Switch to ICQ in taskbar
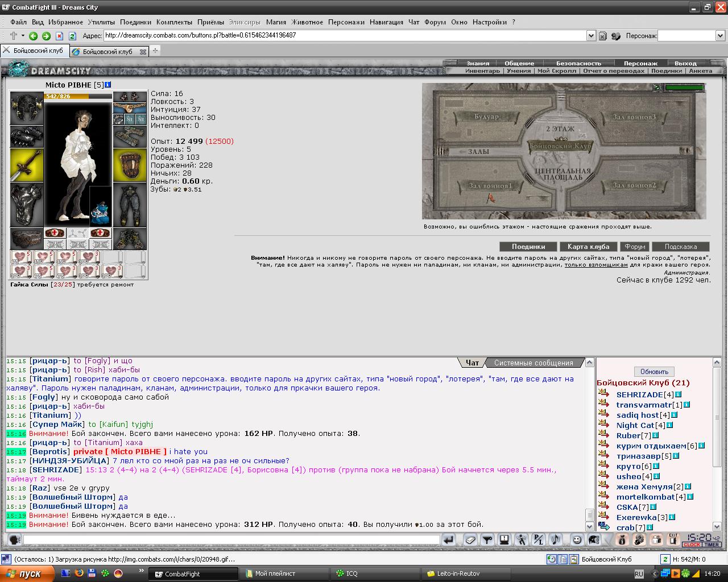The height and width of the screenshot is (582, 728). point(375,573)
